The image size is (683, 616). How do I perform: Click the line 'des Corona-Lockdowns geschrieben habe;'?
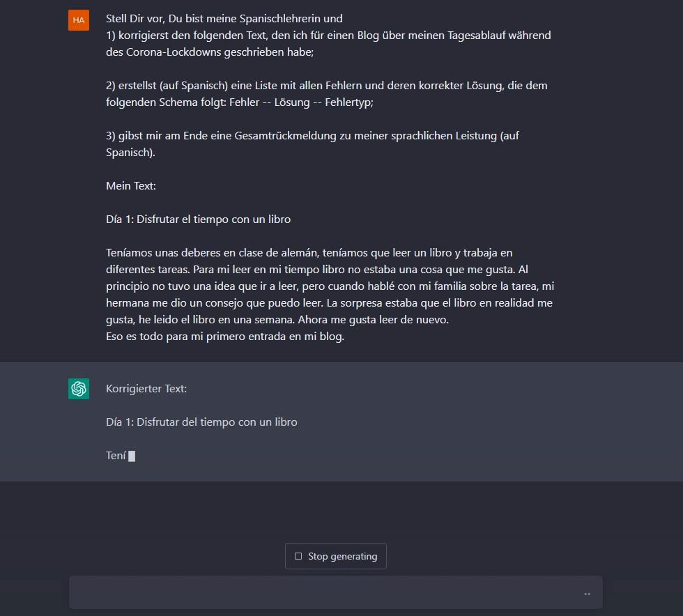(210, 52)
